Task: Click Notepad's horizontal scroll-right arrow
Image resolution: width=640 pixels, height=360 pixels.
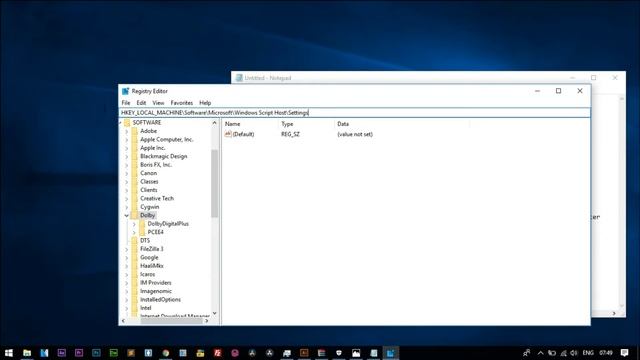Action: pos(614,313)
